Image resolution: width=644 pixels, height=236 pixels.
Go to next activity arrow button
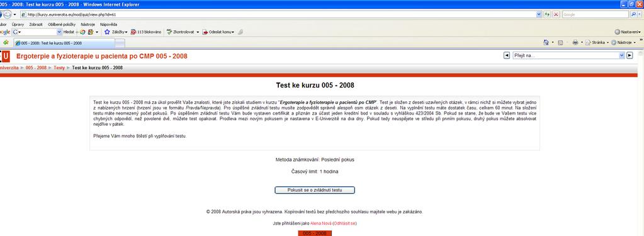click(x=630, y=55)
